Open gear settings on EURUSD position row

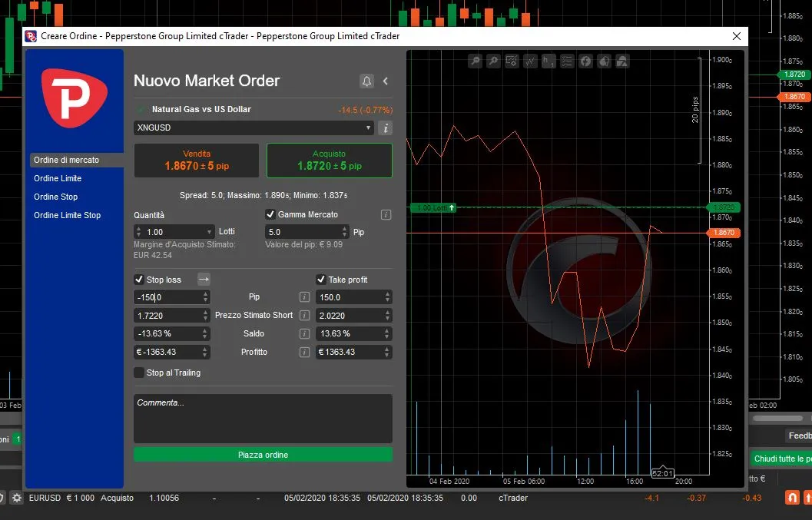pos(17,498)
